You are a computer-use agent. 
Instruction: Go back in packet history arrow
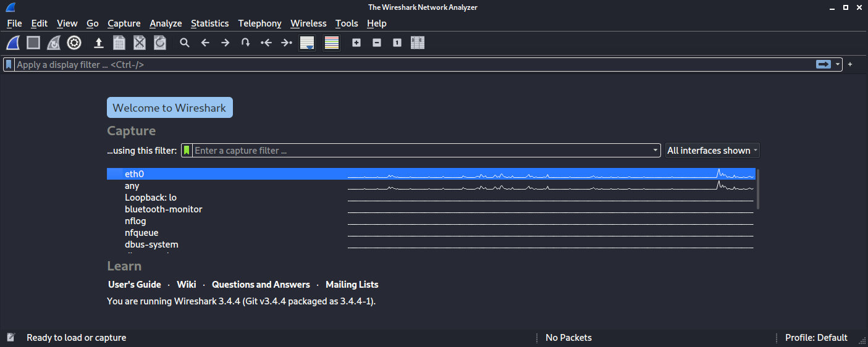coord(205,43)
